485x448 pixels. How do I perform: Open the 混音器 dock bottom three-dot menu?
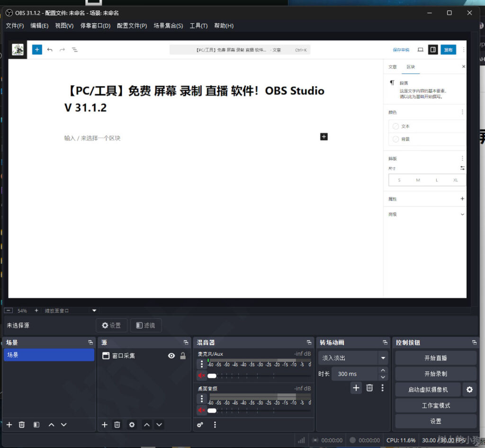tap(215, 425)
